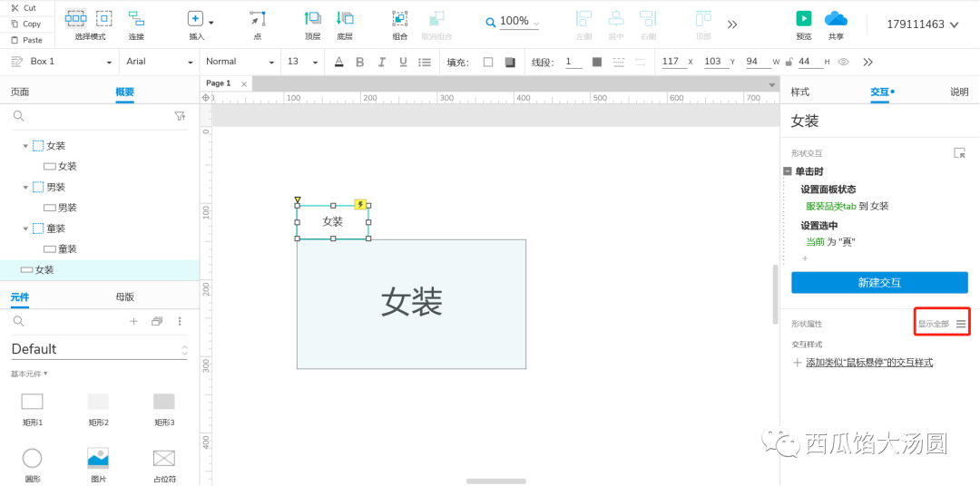This screenshot has width=980, height=486.
Task: Select the Point (点) tool
Action: (x=258, y=19)
